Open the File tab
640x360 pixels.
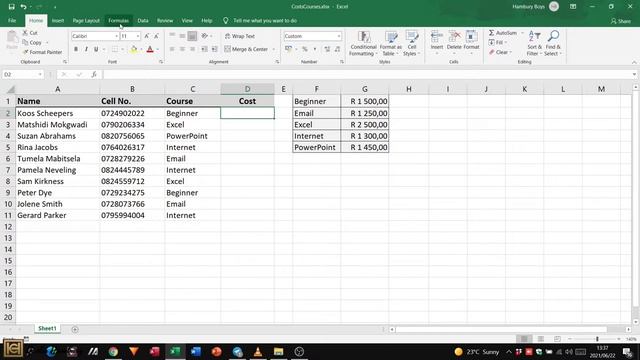(12, 20)
